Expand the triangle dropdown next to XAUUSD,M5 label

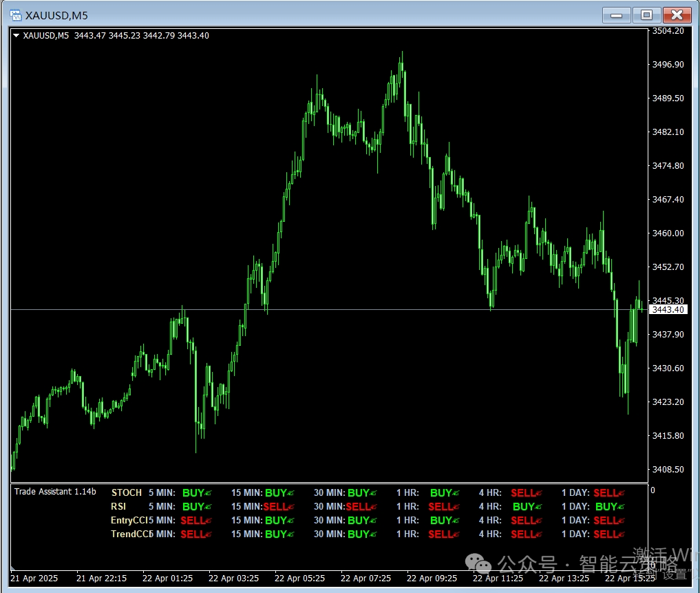click(16, 35)
